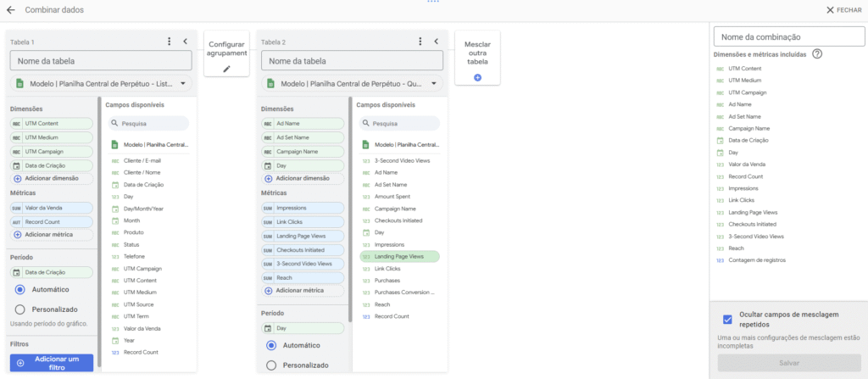Click Tabela 2 vertical scrollbar

tap(350, 212)
